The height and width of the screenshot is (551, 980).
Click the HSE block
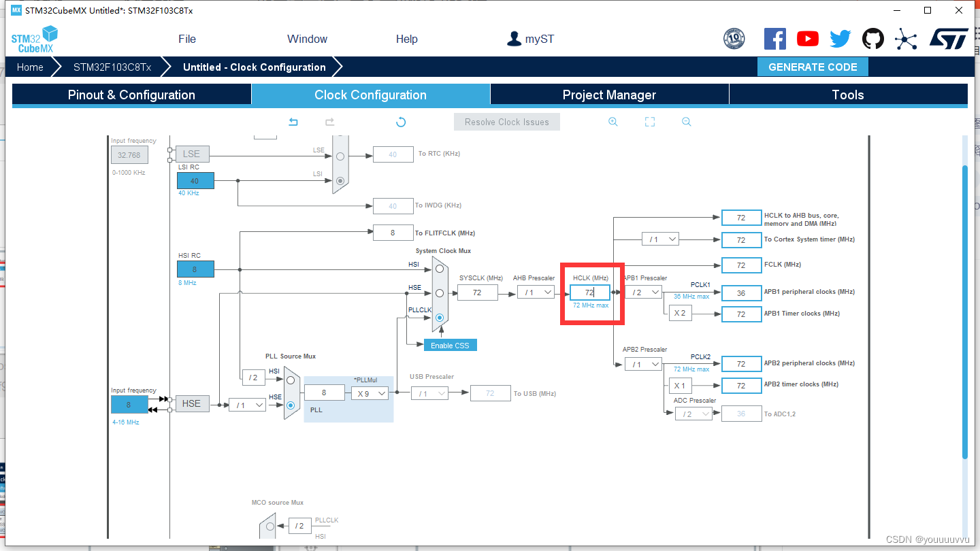pyautogui.click(x=192, y=403)
